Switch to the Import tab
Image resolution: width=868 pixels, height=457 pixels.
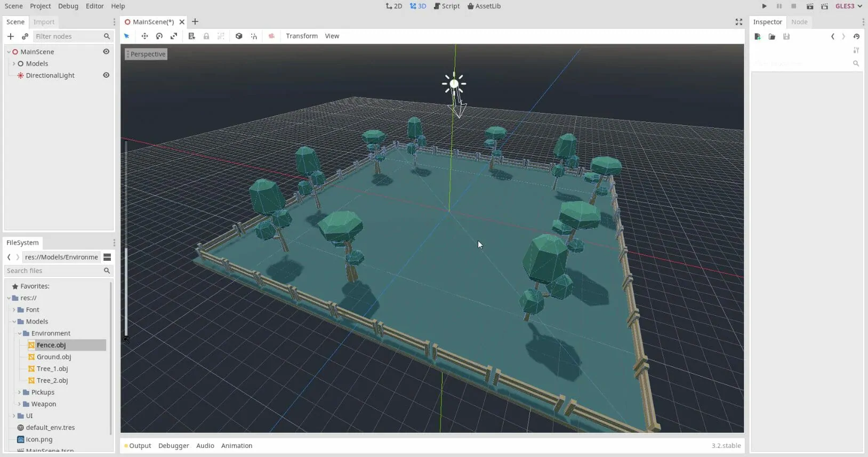44,22
